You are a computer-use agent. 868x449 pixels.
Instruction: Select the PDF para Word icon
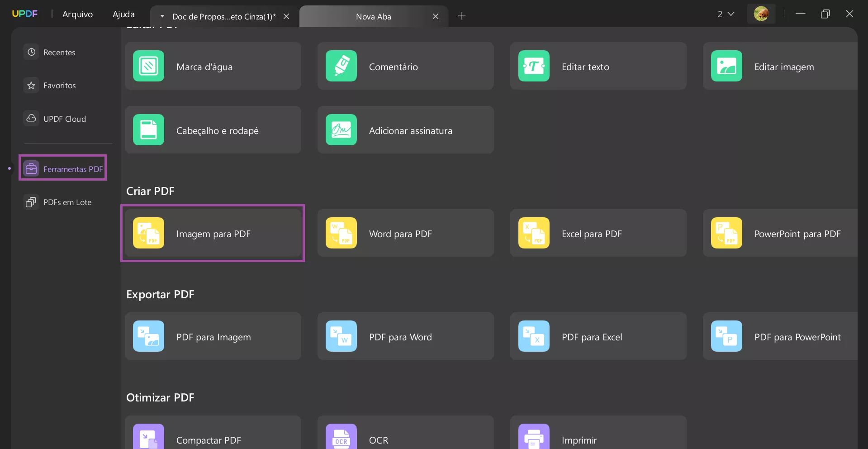341,336
